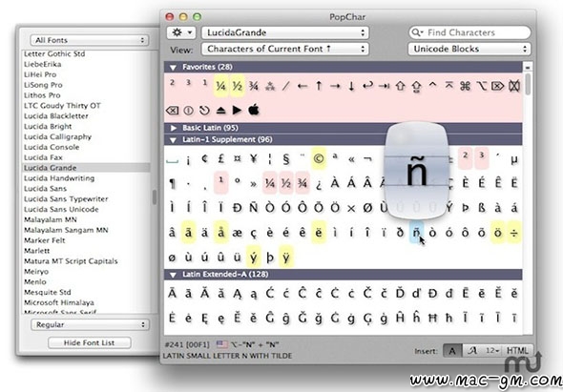Click the US flag keyboard layout icon
This screenshot has height=392, width=563.
coord(222,344)
